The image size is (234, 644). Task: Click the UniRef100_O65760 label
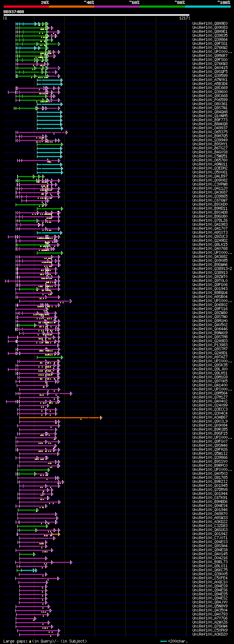[210, 160]
